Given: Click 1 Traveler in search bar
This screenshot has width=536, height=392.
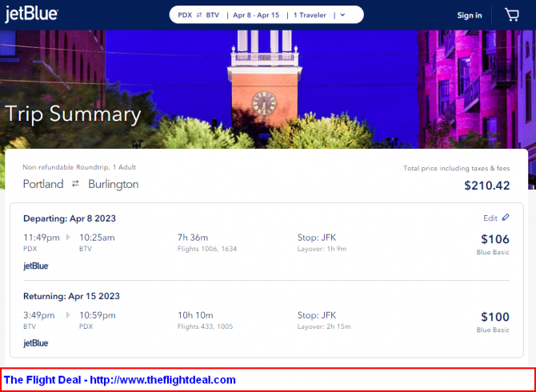Looking at the screenshot, I should [x=310, y=15].
